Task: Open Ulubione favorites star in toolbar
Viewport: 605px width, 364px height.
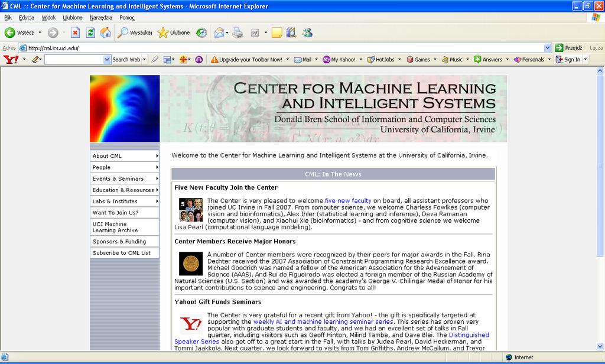Action: pos(174,33)
